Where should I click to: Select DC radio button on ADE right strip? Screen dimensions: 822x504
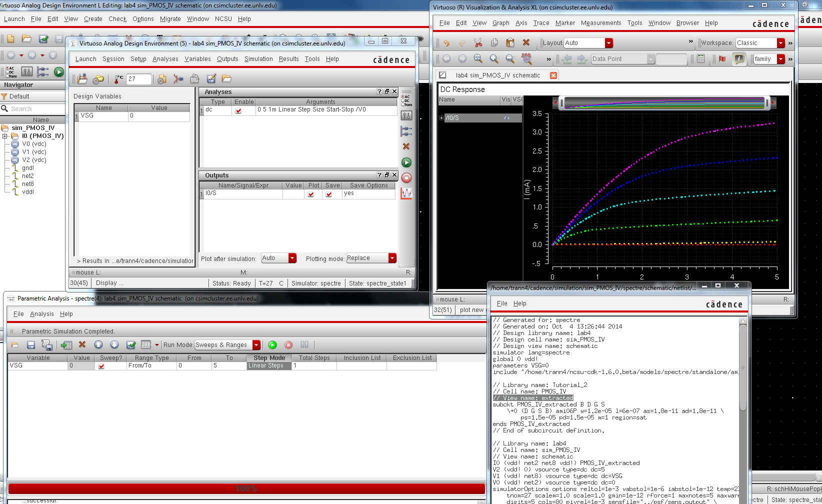click(x=406, y=100)
